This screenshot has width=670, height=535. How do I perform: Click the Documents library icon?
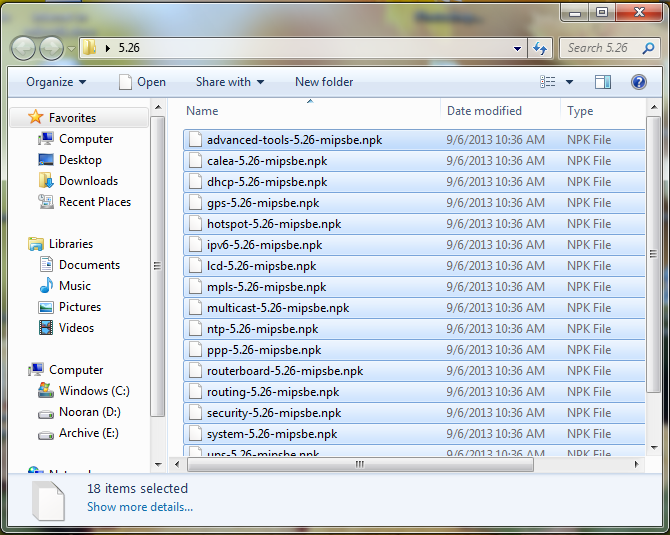tap(46, 265)
